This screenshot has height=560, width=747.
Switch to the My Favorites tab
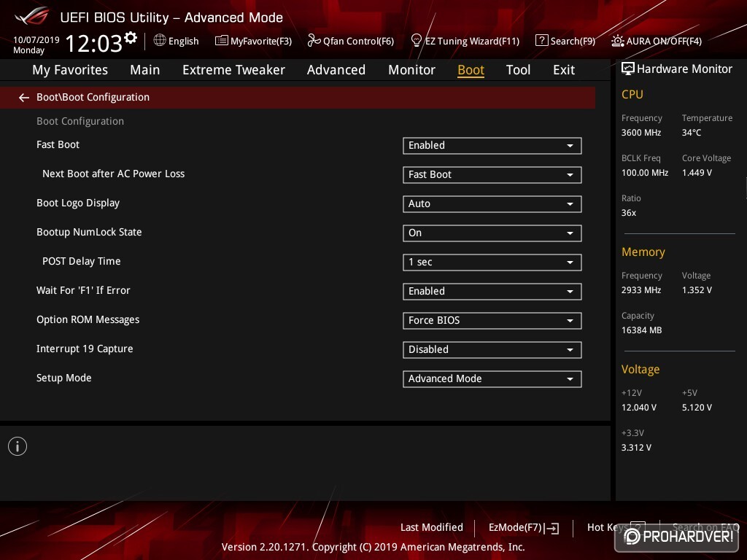pos(70,70)
